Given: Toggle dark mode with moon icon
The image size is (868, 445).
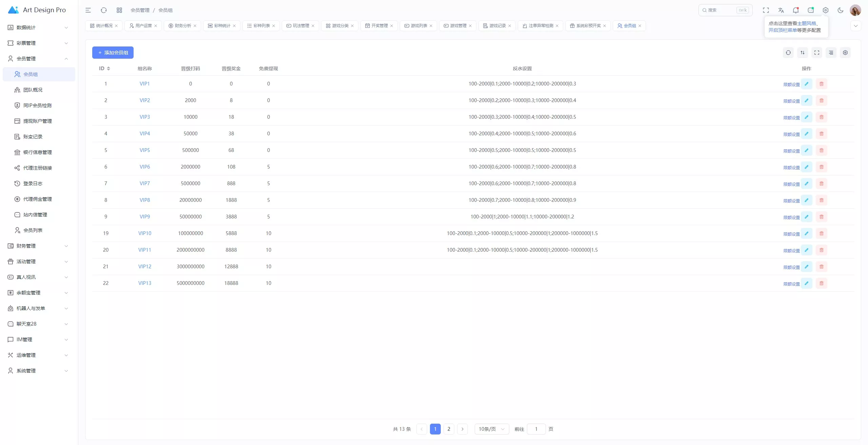Looking at the screenshot, I should pyautogui.click(x=840, y=10).
